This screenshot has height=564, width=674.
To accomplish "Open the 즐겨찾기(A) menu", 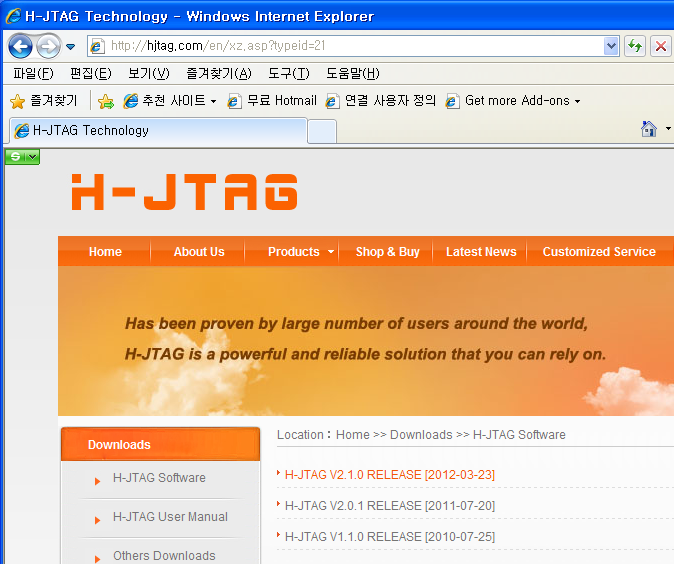I will [x=219, y=74].
